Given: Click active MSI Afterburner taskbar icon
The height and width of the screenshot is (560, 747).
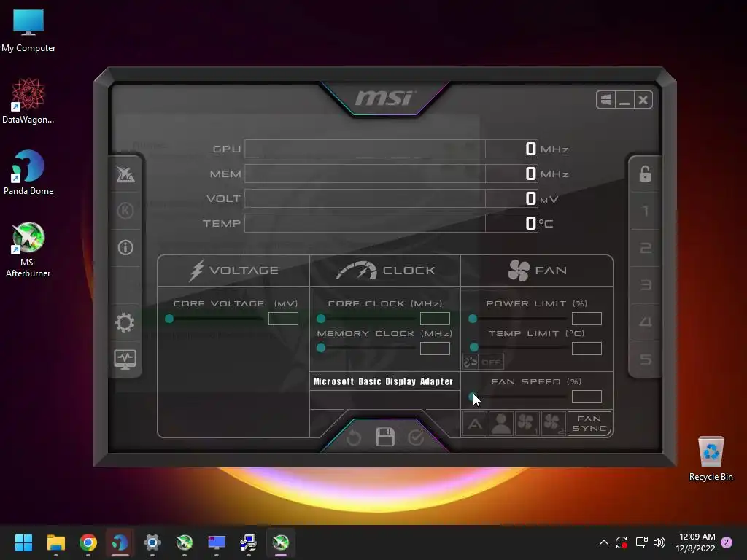Looking at the screenshot, I should pos(281,542).
